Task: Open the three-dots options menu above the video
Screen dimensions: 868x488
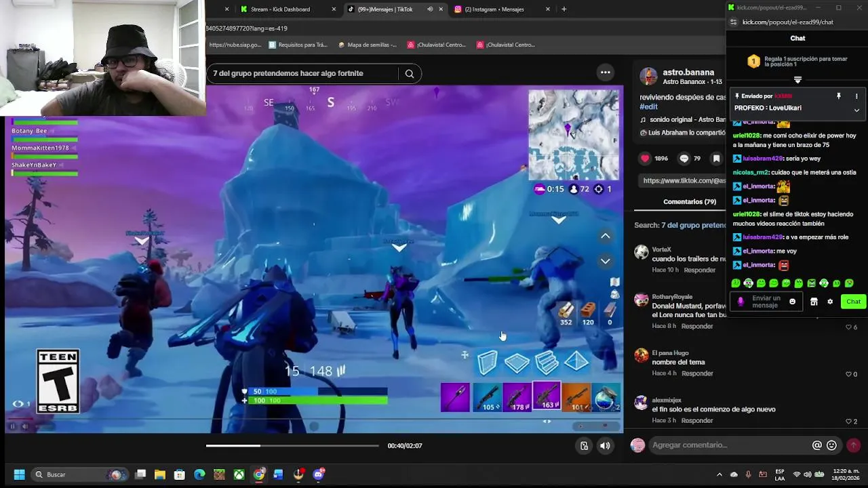Action: coord(606,73)
